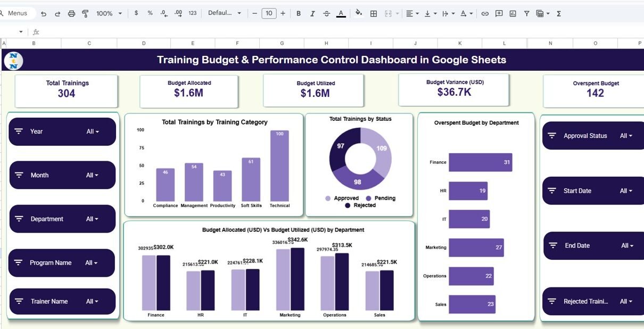The height and width of the screenshot is (329, 644).
Task: Open the fill color tool
Action: pyautogui.click(x=359, y=13)
